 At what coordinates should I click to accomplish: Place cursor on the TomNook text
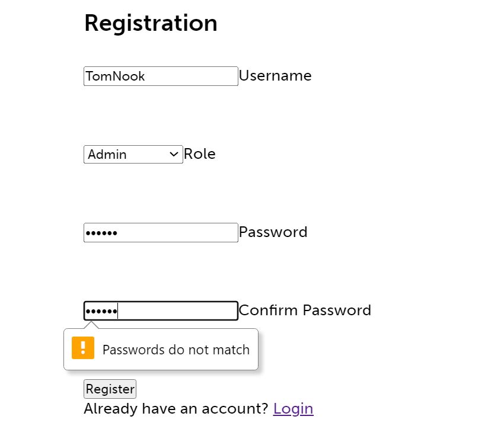116,76
